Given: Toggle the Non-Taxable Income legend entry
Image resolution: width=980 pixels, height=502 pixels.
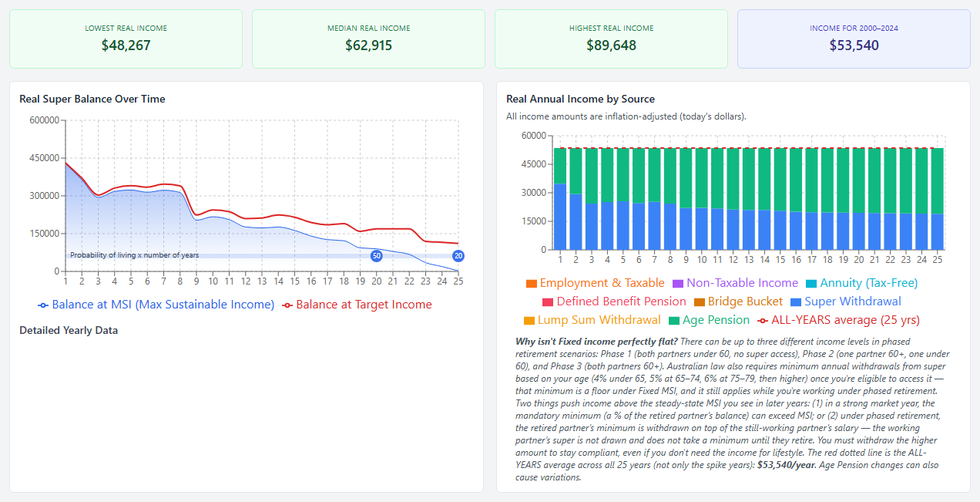Looking at the screenshot, I should coord(735,283).
